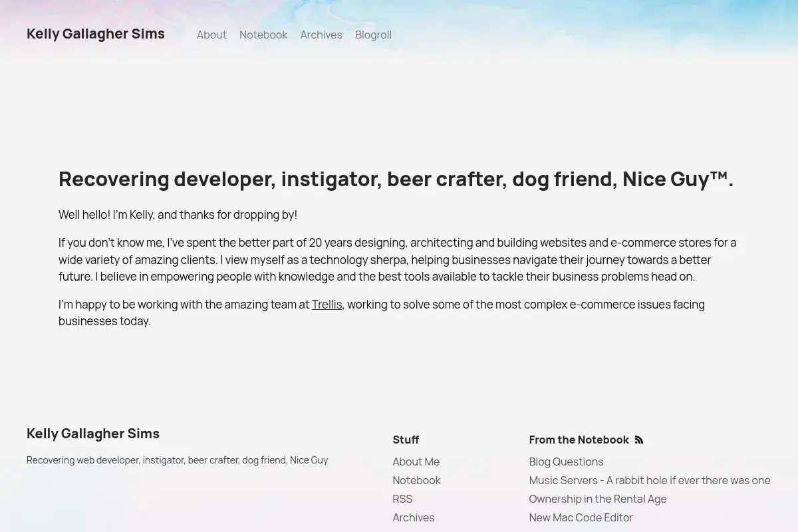Open the RSS link in the footer
The height and width of the screenshot is (532, 798).
402,499
